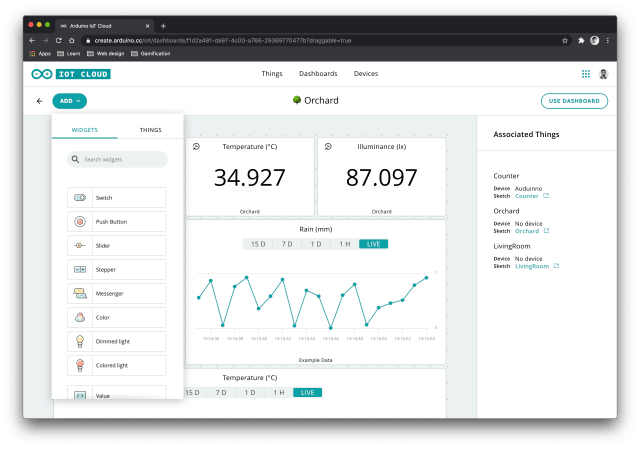
Task: Click history icon on Illuminance widget
Action: click(x=328, y=147)
